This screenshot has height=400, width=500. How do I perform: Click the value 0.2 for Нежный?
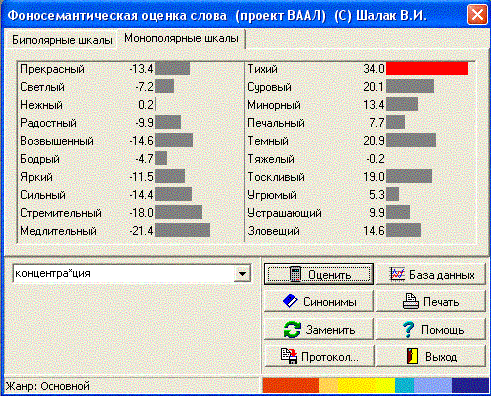tap(146, 105)
